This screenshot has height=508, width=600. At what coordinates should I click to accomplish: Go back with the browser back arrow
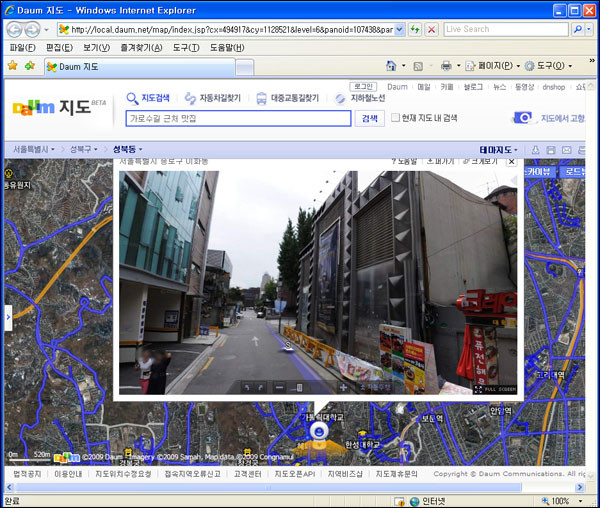tap(14, 29)
